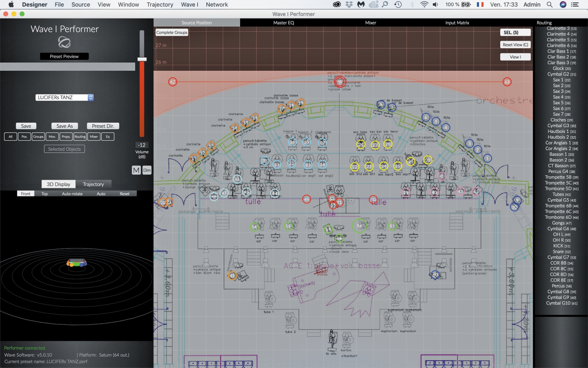Select yellow source circle 30

[428, 160]
